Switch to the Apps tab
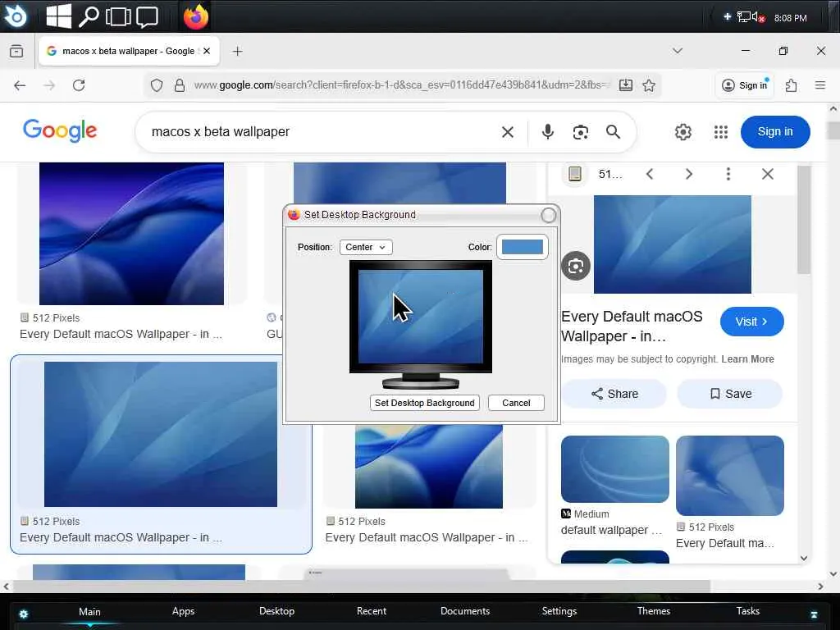The image size is (840, 630). point(183,611)
